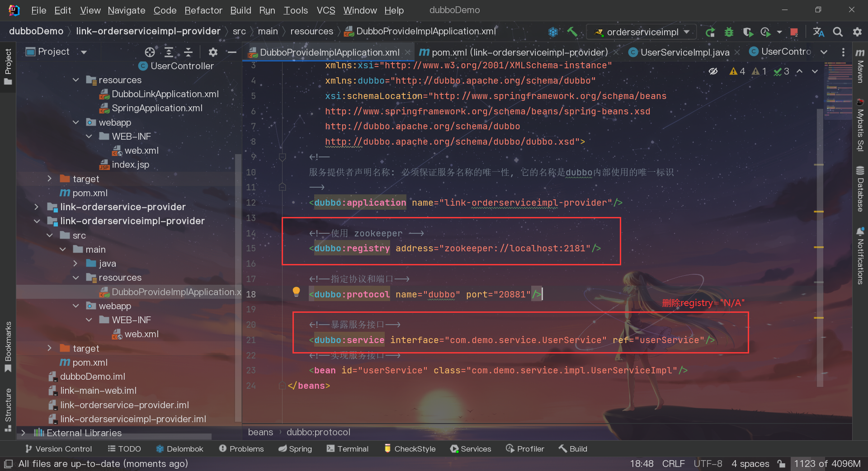Click the tool windows quick access icon
The image size is (868, 471).
(8, 464)
